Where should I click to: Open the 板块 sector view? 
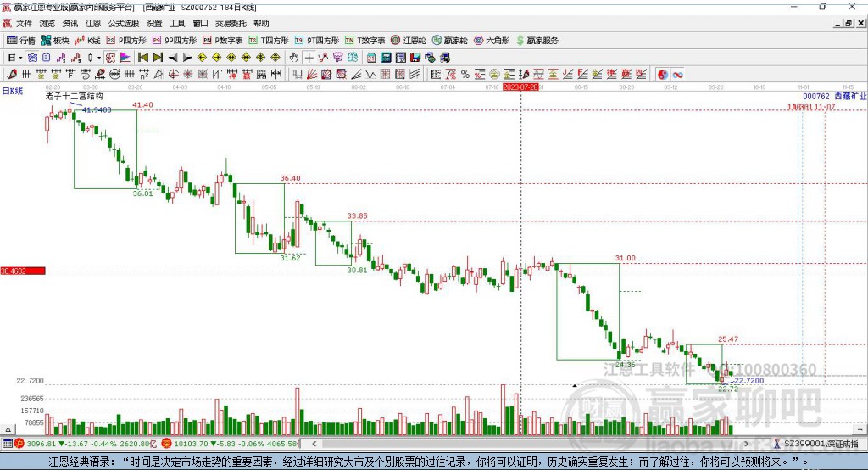[54, 41]
